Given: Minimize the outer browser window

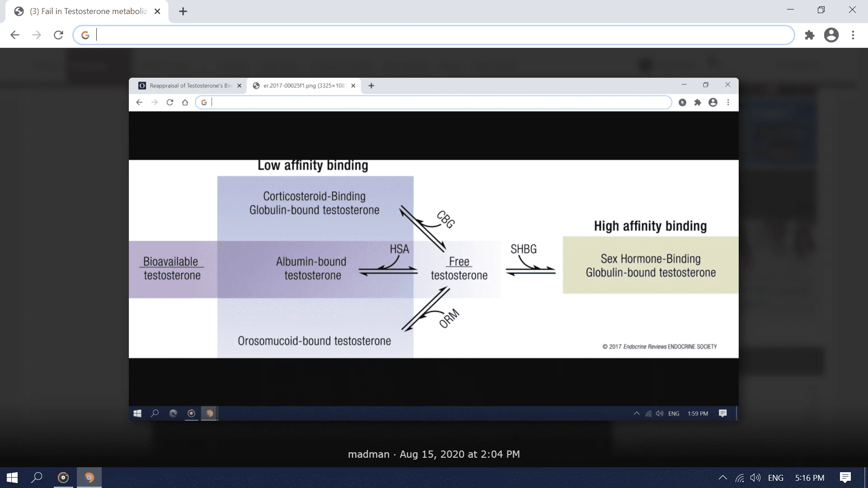Looking at the screenshot, I should tap(790, 9).
